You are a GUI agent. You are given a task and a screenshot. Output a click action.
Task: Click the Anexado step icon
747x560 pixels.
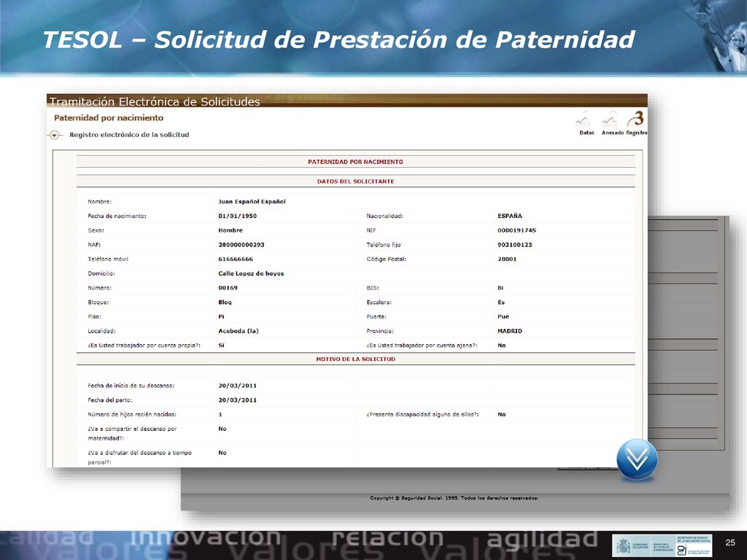pos(611,119)
